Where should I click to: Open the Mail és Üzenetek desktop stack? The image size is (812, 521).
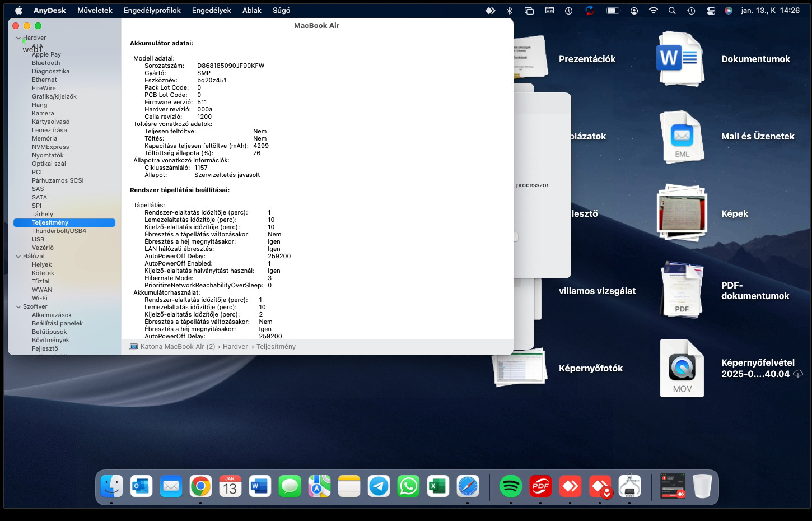point(682,136)
